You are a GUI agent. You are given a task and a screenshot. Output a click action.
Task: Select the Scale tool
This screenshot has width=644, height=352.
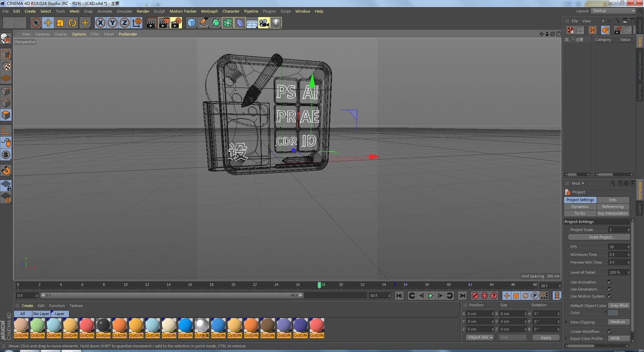point(60,23)
